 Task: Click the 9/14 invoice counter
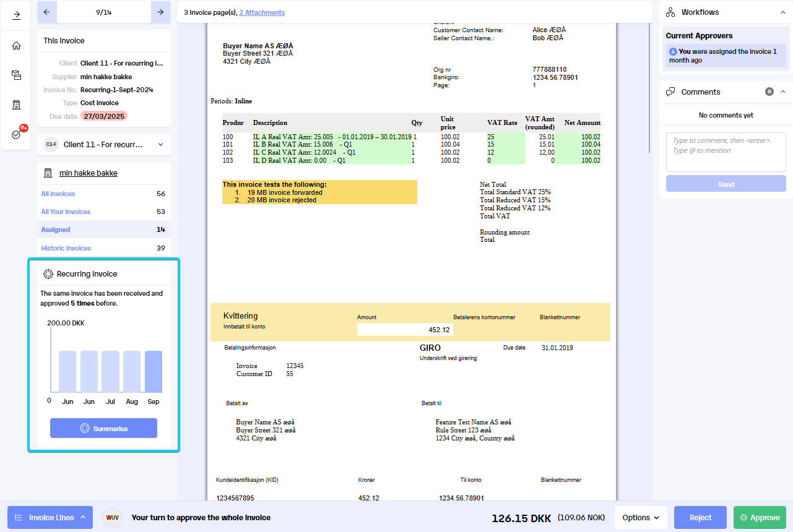104,12
